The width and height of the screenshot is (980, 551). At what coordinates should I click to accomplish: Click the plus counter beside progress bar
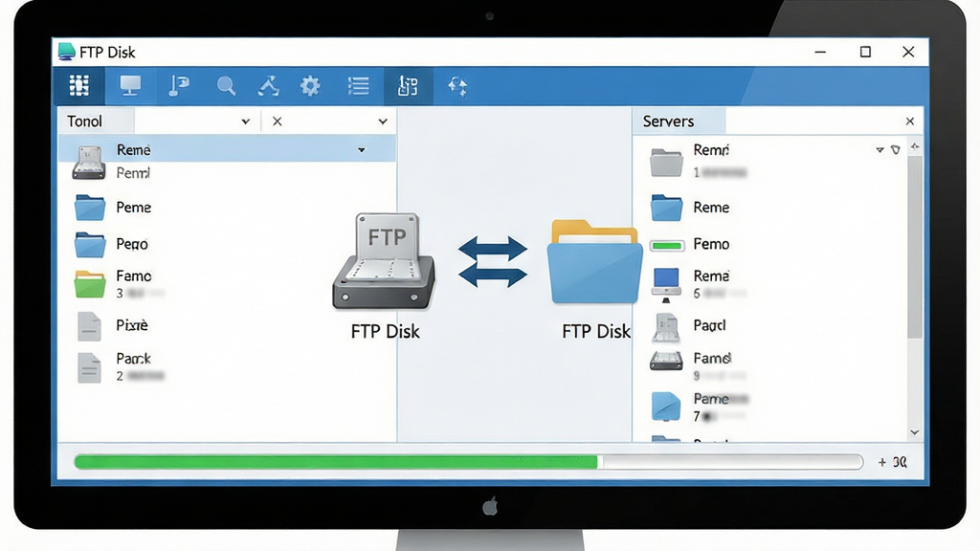click(893, 462)
